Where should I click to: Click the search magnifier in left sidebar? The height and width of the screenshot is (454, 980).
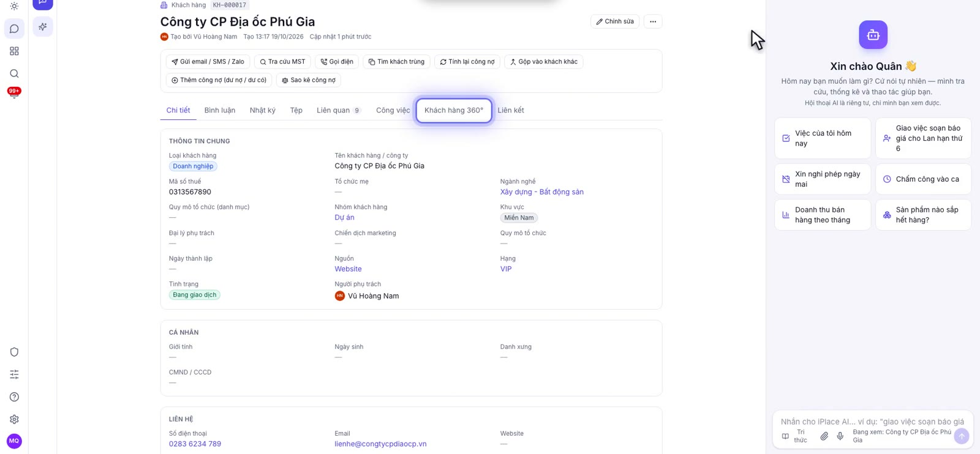[x=14, y=73]
